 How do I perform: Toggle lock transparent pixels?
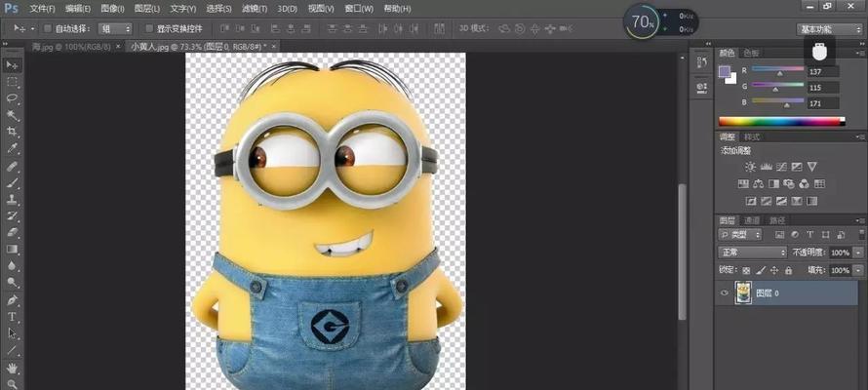coord(746,270)
